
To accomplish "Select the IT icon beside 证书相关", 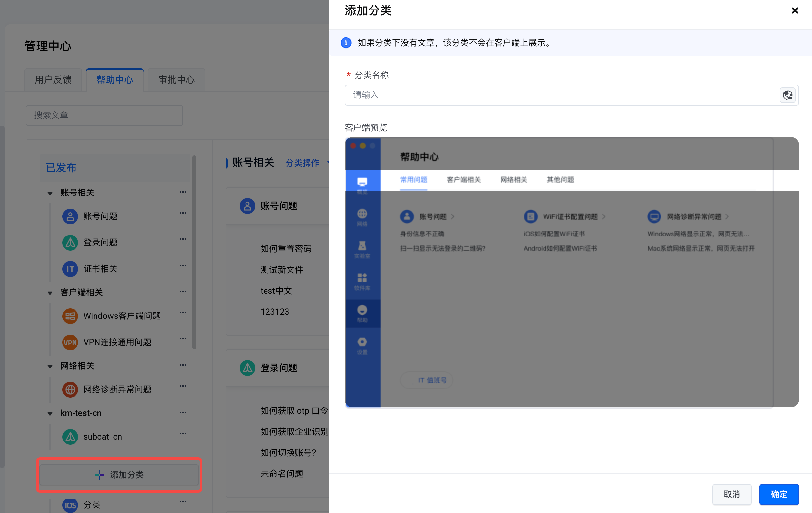I will [x=70, y=269].
